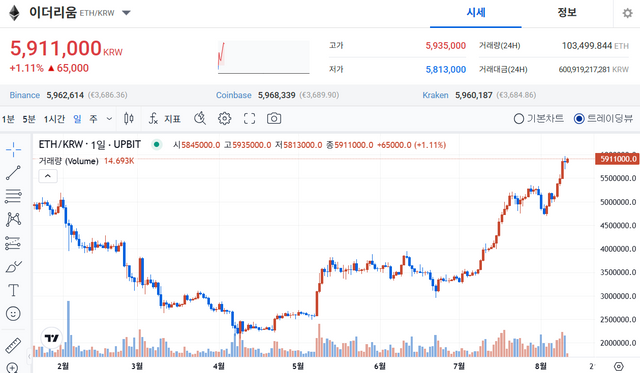
Task: Open page settings gear at top right
Action: [x=627, y=13]
